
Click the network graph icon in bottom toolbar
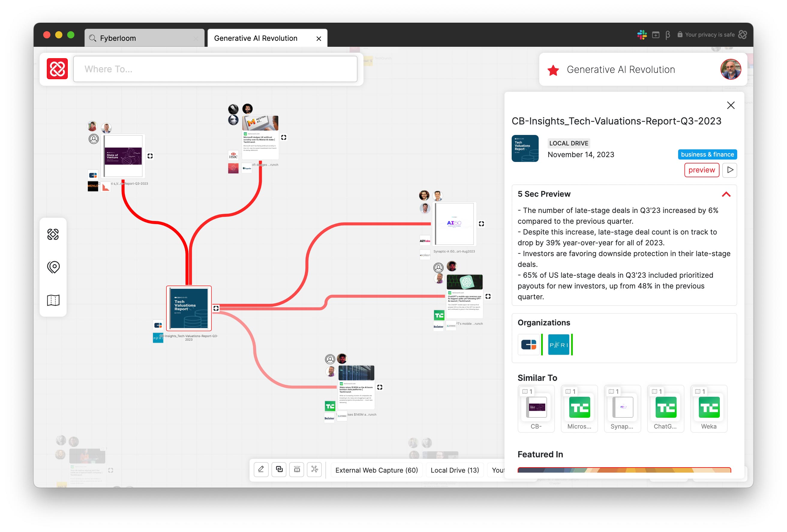point(315,469)
